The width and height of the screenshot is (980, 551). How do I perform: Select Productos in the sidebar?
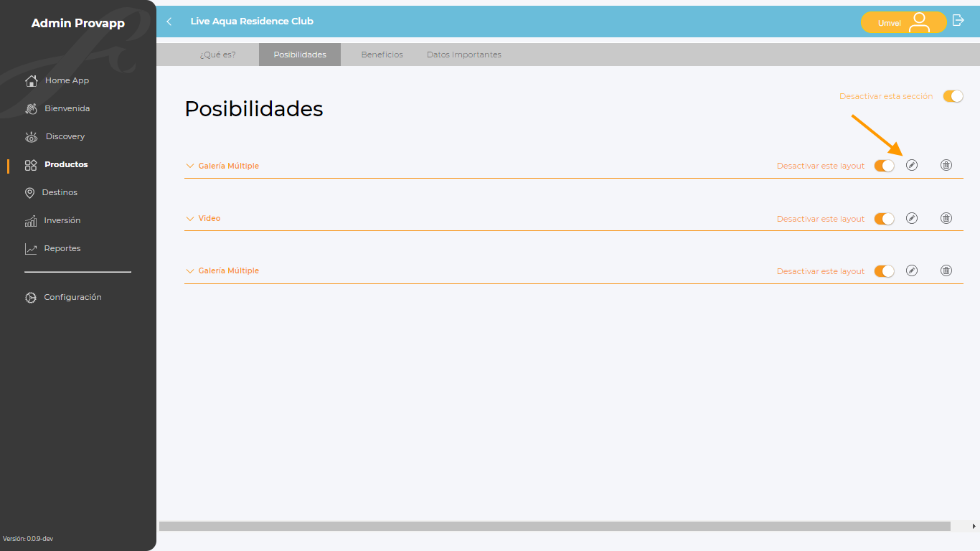[56, 164]
